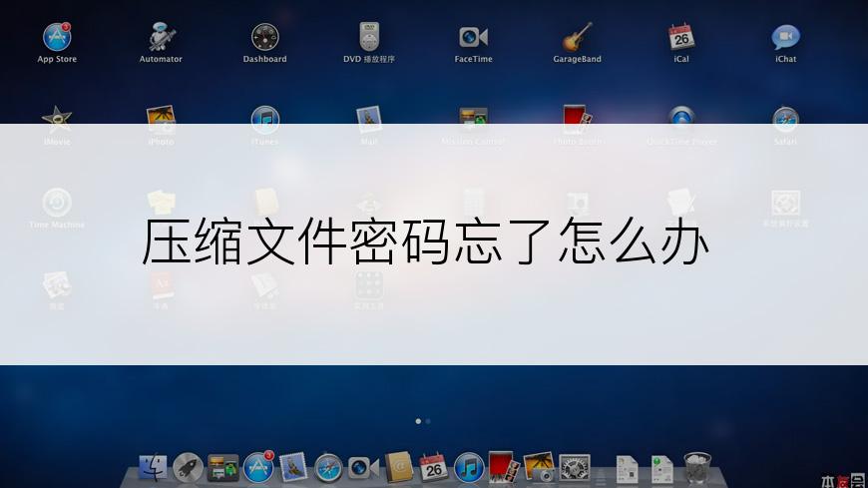This screenshot has height=488, width=868.
Task: Open Finder in the Dock
Action: tap(153, 467)
